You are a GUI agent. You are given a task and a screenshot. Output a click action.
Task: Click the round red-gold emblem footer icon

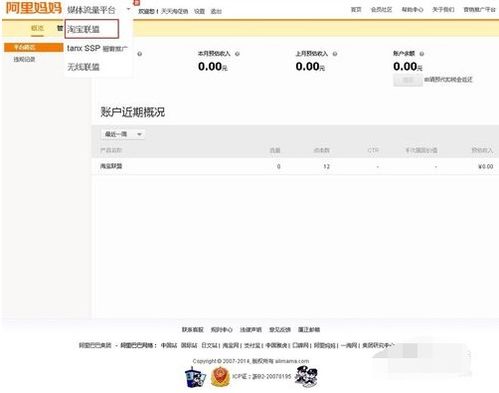[220, 377]
